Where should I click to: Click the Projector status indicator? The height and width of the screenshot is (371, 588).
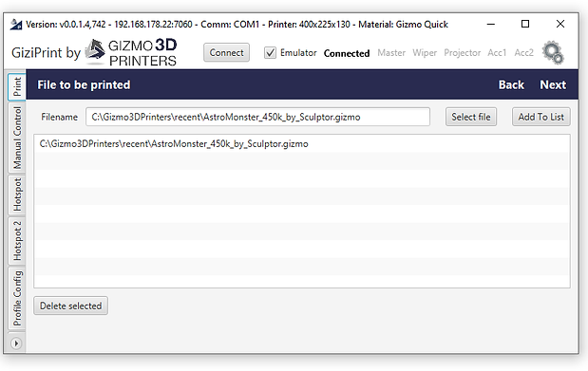pos(462,53)
